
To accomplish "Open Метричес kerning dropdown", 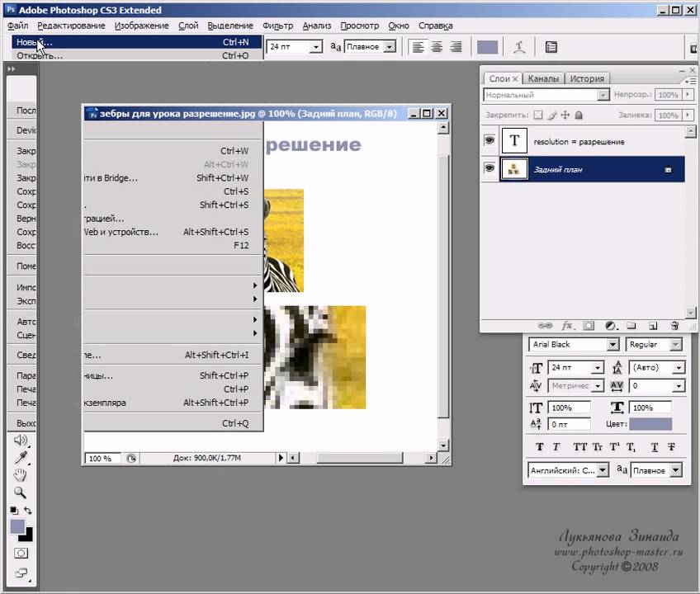I will (x=598, y=386).
